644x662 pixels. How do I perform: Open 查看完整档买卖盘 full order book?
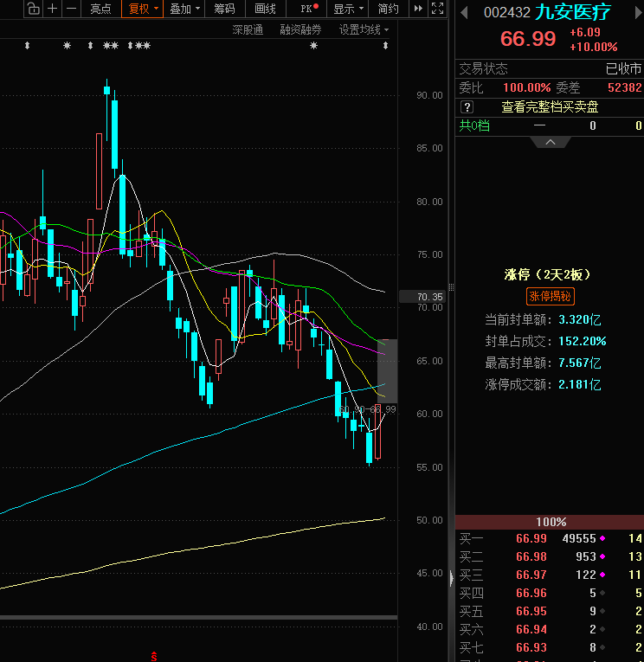click(x=550, y=106)
